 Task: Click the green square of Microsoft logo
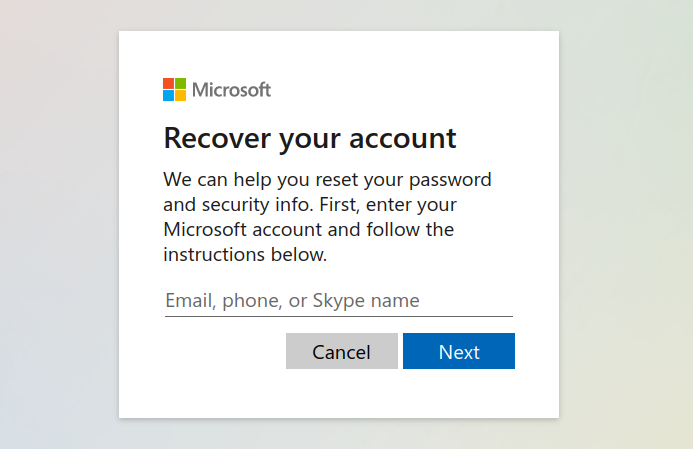click(x=180, y=84)
